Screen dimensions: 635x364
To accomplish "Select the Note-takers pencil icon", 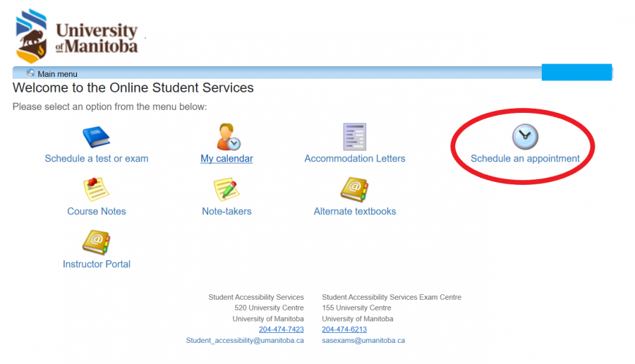I will [x=226, y=189].
